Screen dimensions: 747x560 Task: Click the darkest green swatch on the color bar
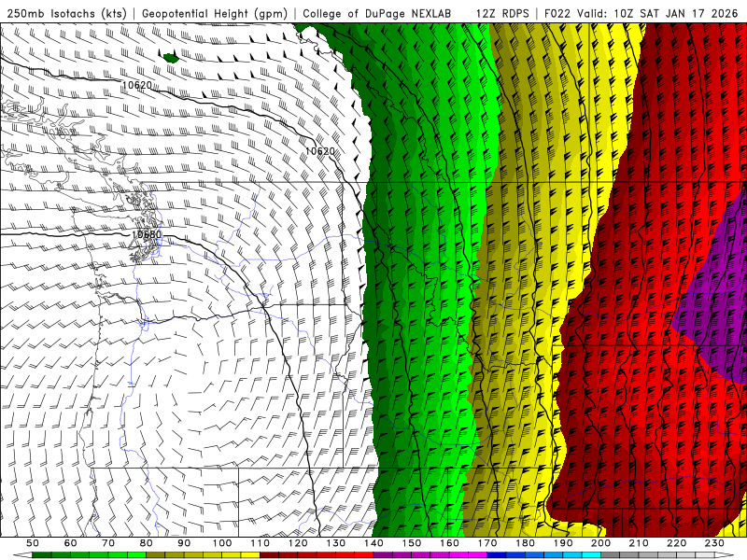(42, 555)
